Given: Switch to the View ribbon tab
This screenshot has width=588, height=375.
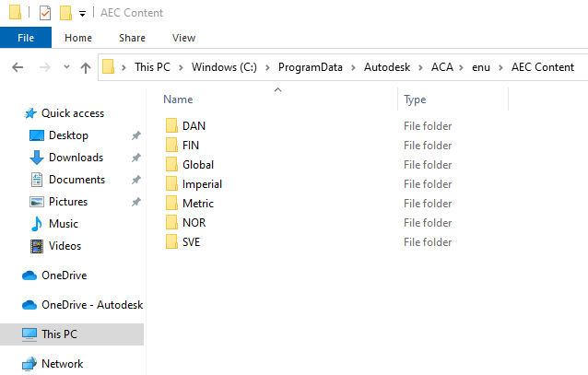Looking at the screenshot, I should [x=183, y=38].
